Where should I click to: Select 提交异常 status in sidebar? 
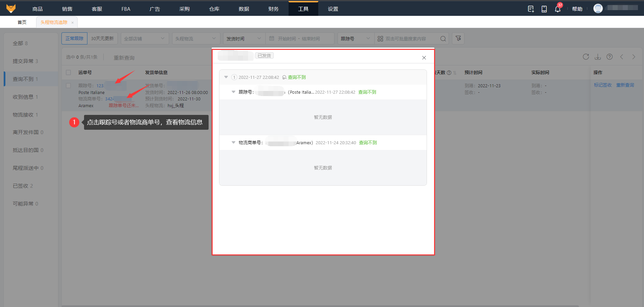[x=31, y=61]
